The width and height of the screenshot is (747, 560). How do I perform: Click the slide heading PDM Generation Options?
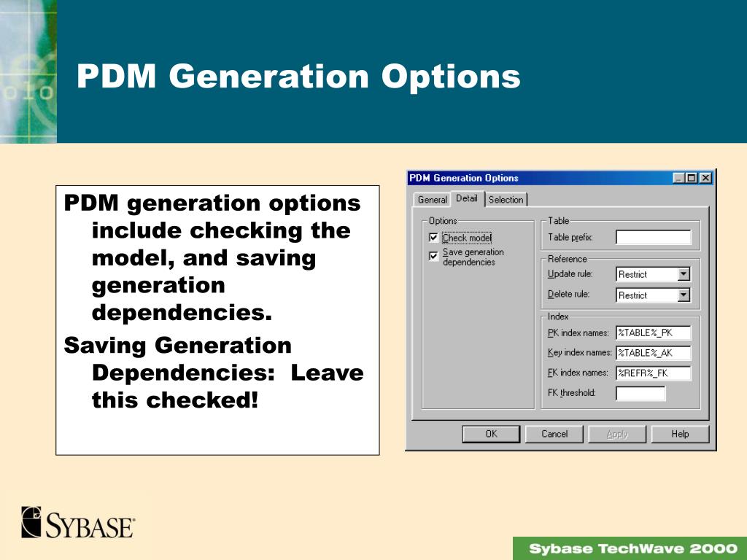tap(298, 77)
